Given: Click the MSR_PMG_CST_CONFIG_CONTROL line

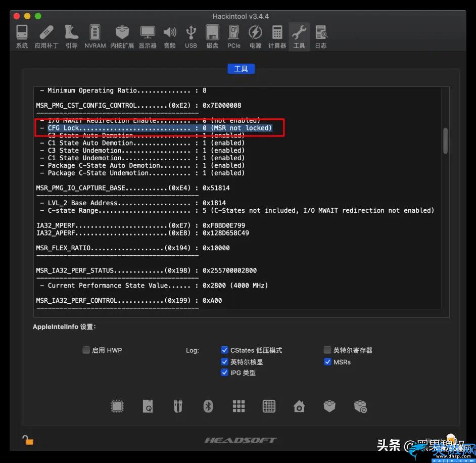Looking at the screenshot, I should (x=139, y=105).
